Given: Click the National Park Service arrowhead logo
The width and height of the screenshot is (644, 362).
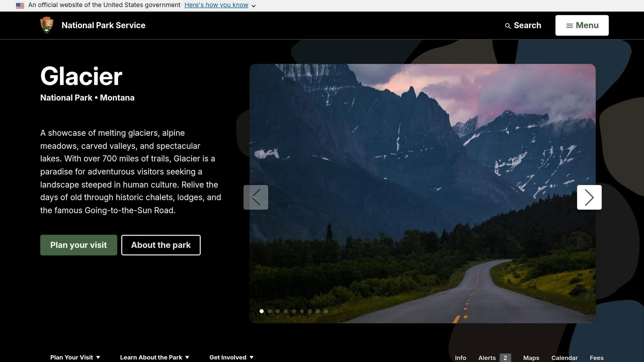Looking at the screenshot, I should (x=47, y=25).
